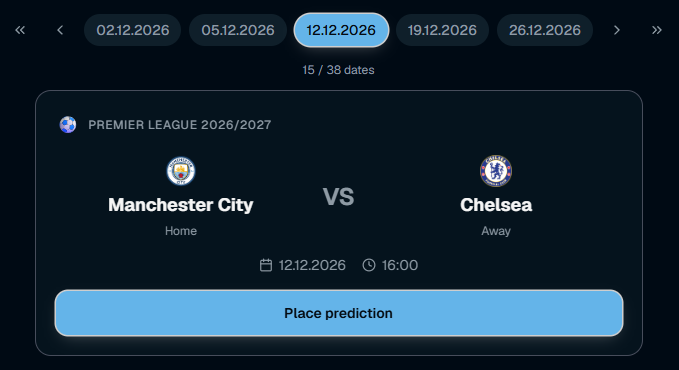
Task: Select the 02.12.2026 date tab
Action: (x=133, y=30)
